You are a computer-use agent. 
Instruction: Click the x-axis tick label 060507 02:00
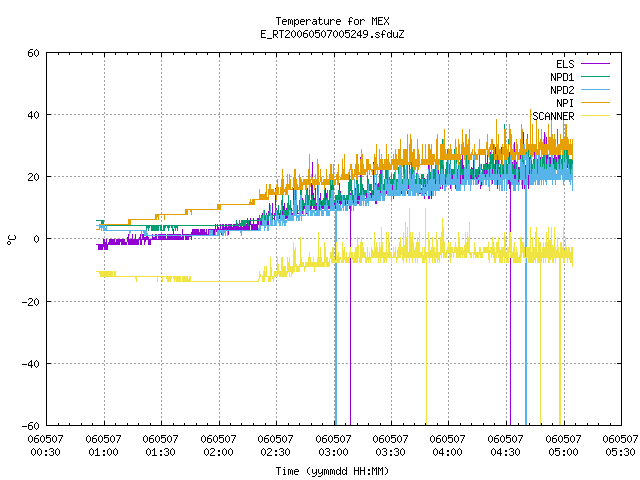pyautogui.click(x=219, y=446)
